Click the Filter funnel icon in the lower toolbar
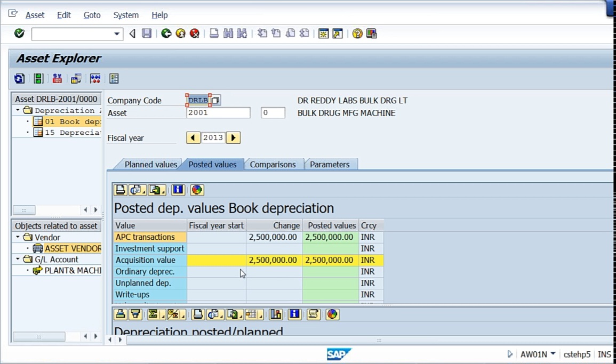The width and height of the screenshot is (616, 364). 135,314
